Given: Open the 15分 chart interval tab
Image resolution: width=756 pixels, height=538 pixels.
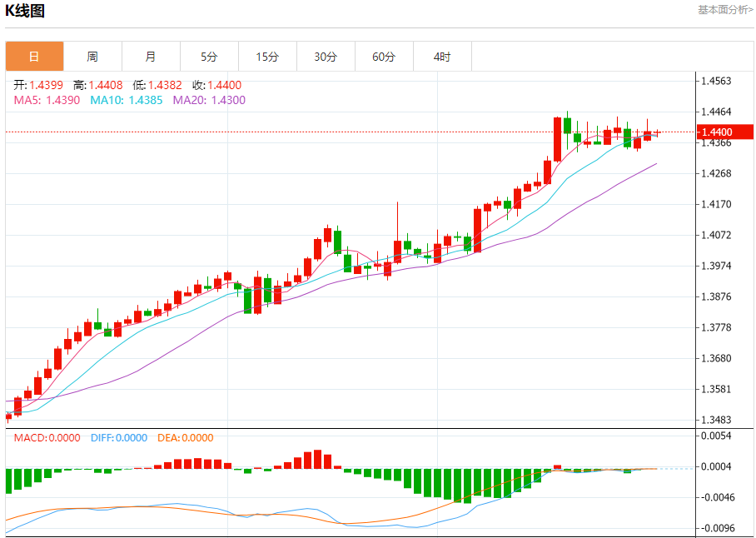Looking at the screenshot, I should coord(267,57).
